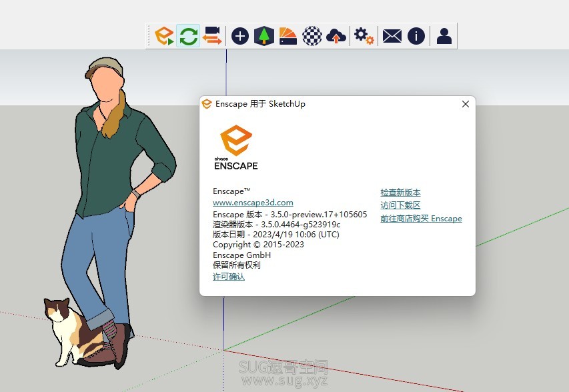
Task: Open the Uploads cloud icon
Action: pyautogui.click(x=336, y=36)
